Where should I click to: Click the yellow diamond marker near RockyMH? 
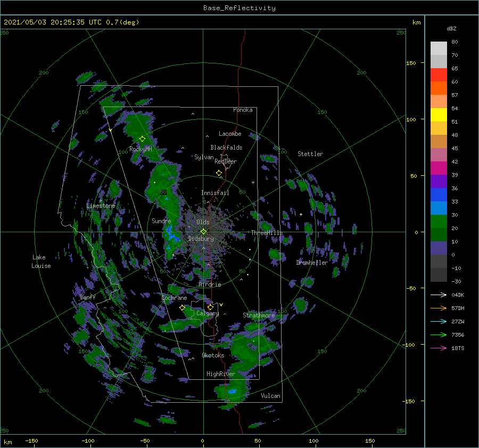pyautogui.click(x=142, y=139)
